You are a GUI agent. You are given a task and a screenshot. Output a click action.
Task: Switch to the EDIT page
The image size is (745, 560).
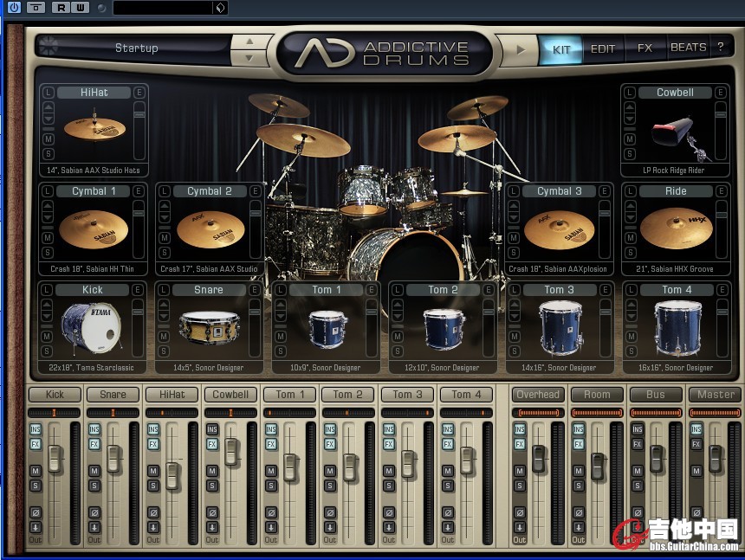[602, 49]
